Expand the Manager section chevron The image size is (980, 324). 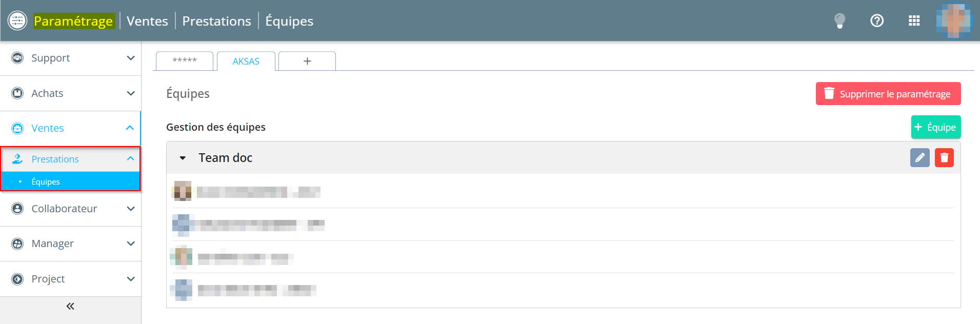pyautogui.click(x=131, y=244)
